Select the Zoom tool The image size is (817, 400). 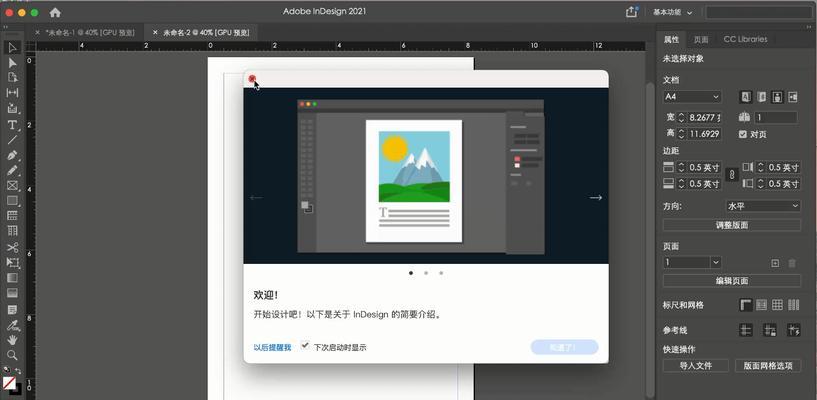tap(13, 355)
